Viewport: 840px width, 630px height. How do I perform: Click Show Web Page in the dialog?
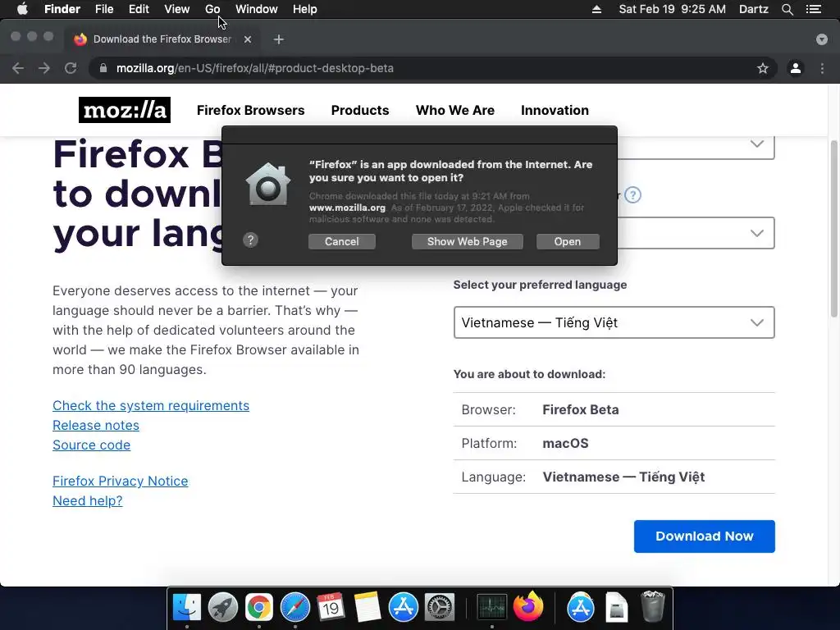click(x=467, y=242)
